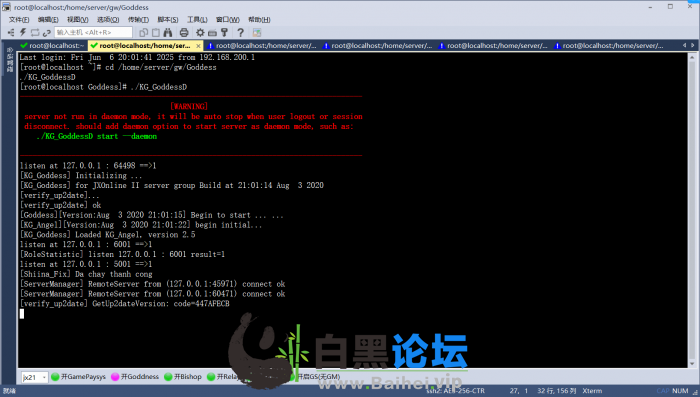
Task: Click the tab bar next-tab arrow
Action: [x=692, y=45]
